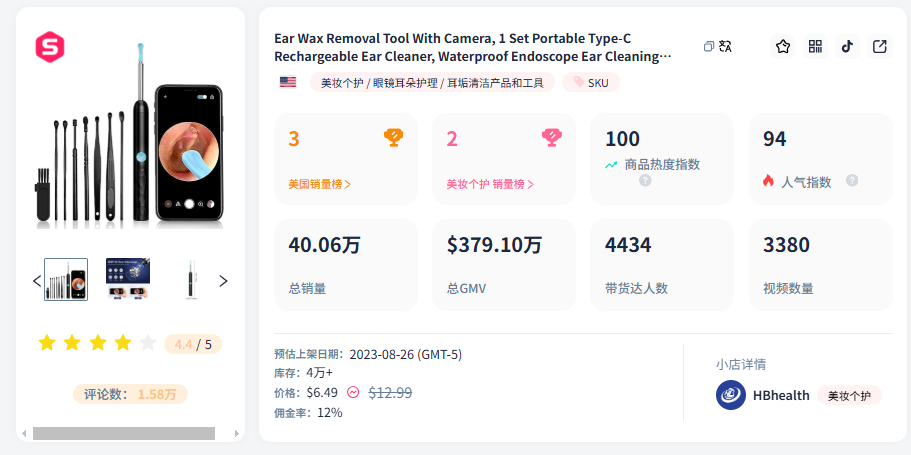The height and width of the screenshot is (455, 911).
Task: Show next product thumbnail with right arrow
Action: tap(223, 281)
